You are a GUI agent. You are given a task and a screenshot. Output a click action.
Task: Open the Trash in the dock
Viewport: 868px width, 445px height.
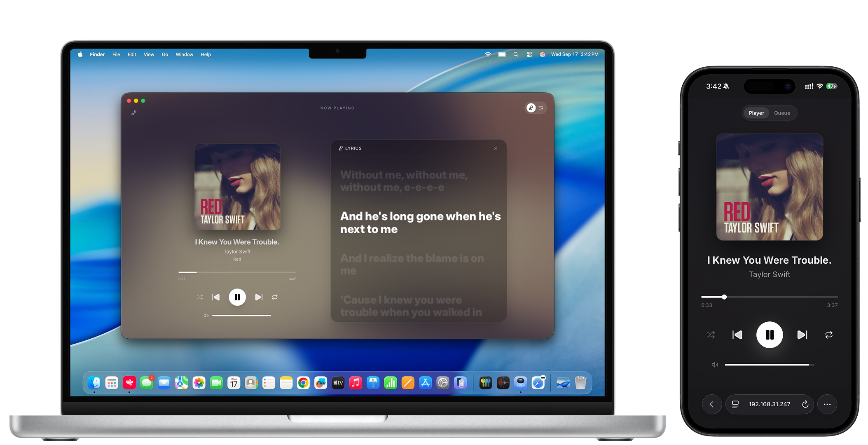tap(580, 383)
